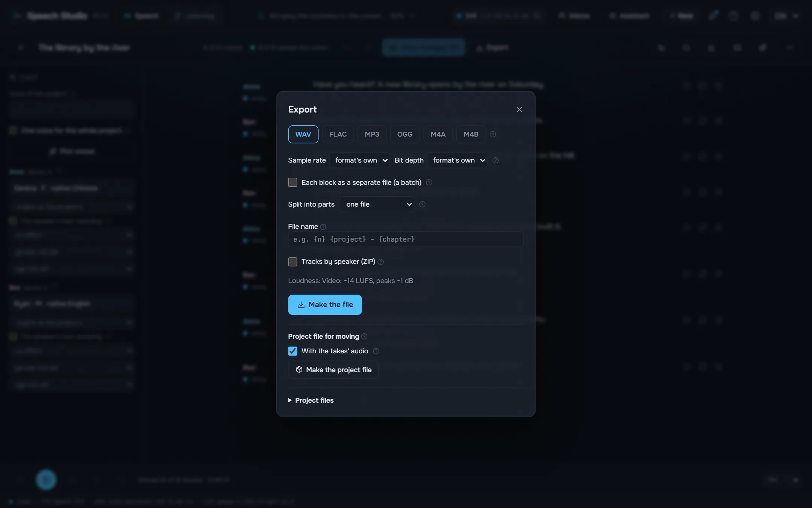The height and width of the screenshot is (508, 812).
Task: Enable Each block as a separate file
Action: click(292, 183)
